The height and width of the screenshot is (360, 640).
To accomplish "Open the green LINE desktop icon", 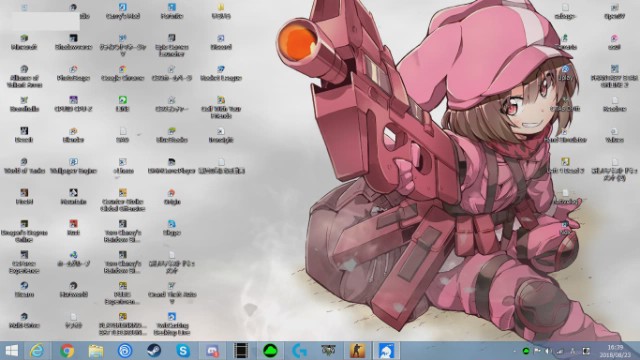I will 122,104.
